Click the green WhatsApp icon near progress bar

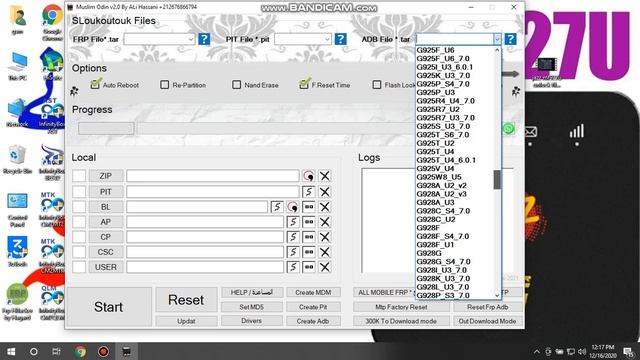(508, 129)
